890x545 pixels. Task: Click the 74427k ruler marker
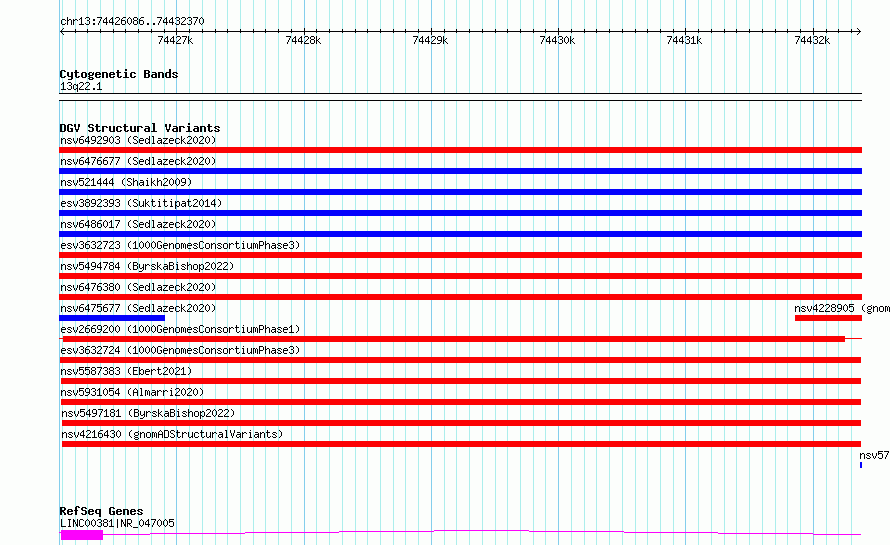point(175,40)
